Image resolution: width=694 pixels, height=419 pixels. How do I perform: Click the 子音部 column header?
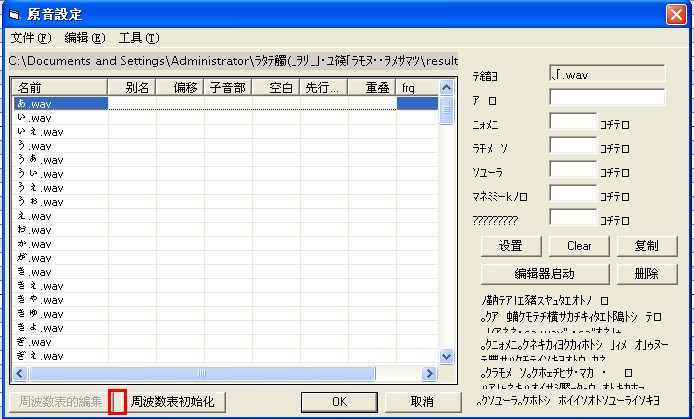point(228,88)
